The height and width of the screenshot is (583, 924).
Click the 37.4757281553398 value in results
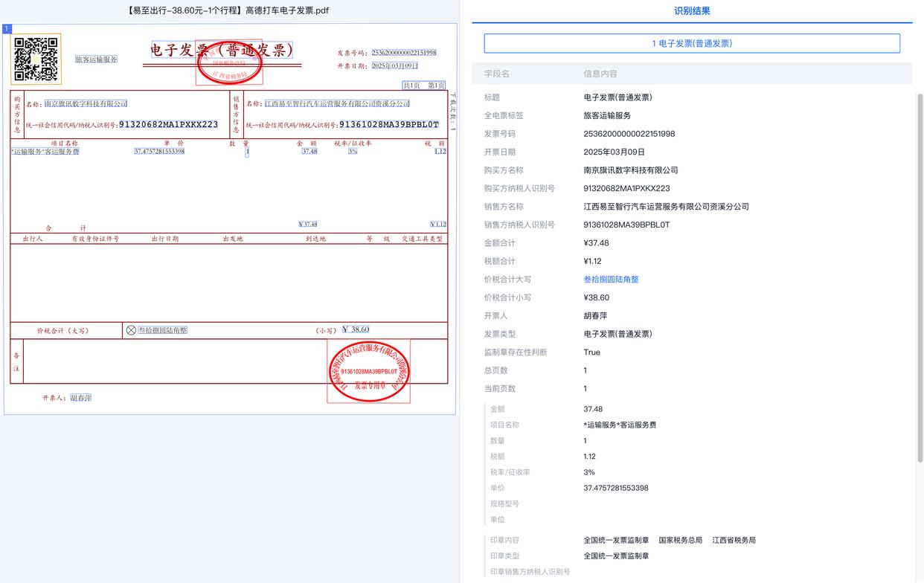[x=616, y=489]
